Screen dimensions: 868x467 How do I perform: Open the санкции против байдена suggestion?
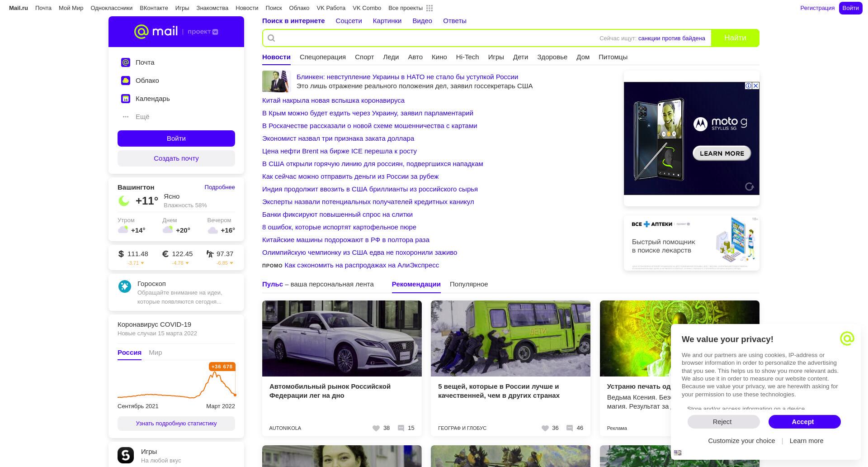click(672, 38)
